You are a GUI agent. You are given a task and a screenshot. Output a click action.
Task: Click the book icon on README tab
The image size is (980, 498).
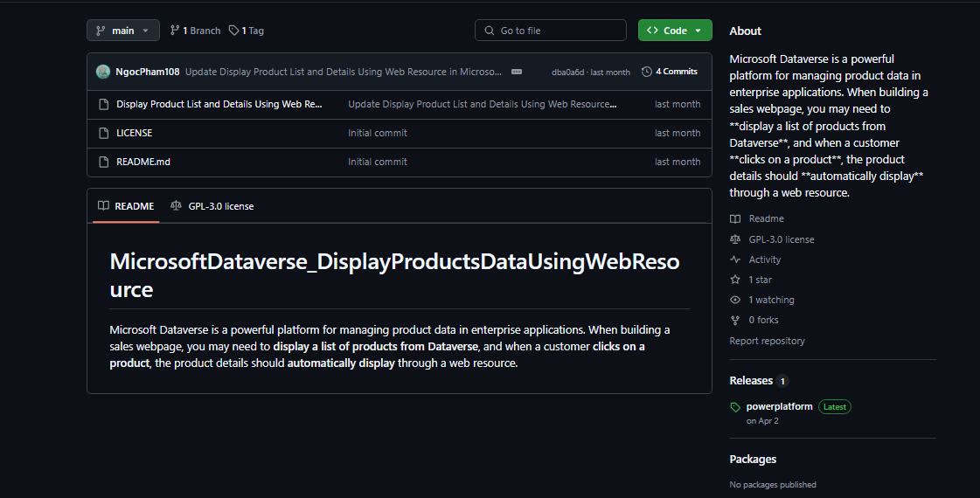click(104, 205)
